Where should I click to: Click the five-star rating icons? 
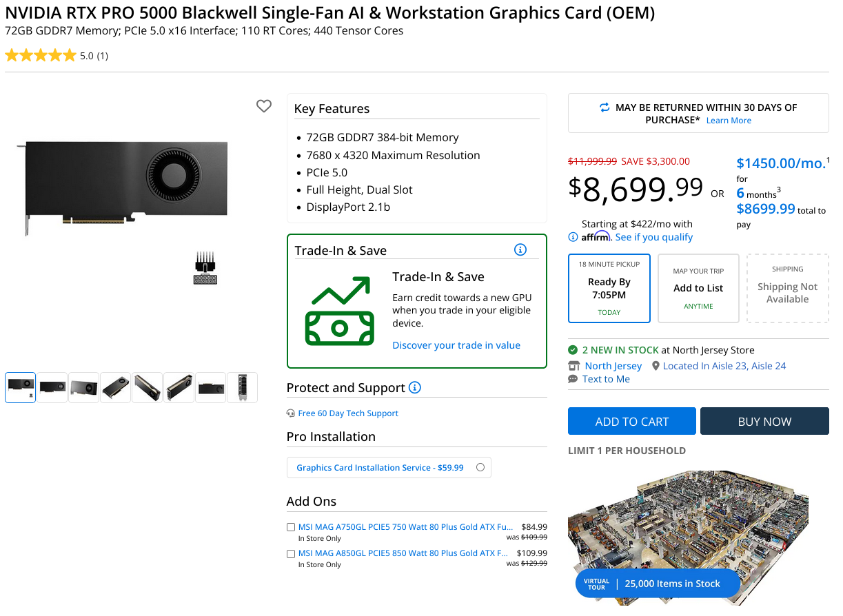point(41,56)
